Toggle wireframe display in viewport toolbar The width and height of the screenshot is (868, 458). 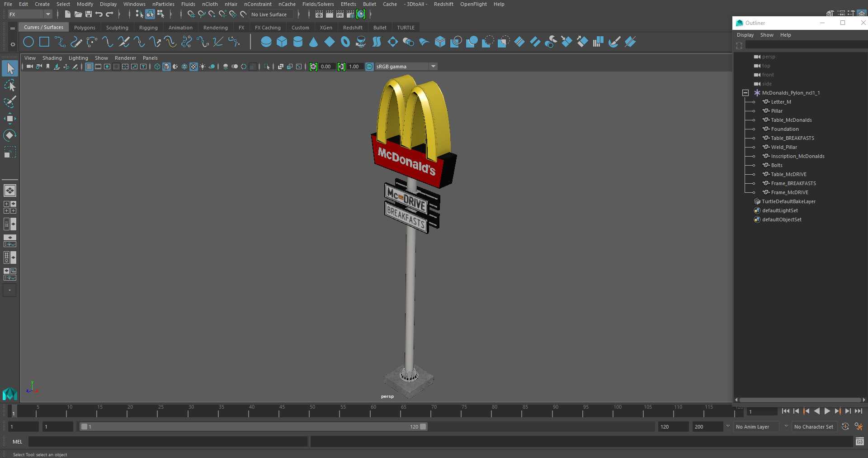coord(157,67)
